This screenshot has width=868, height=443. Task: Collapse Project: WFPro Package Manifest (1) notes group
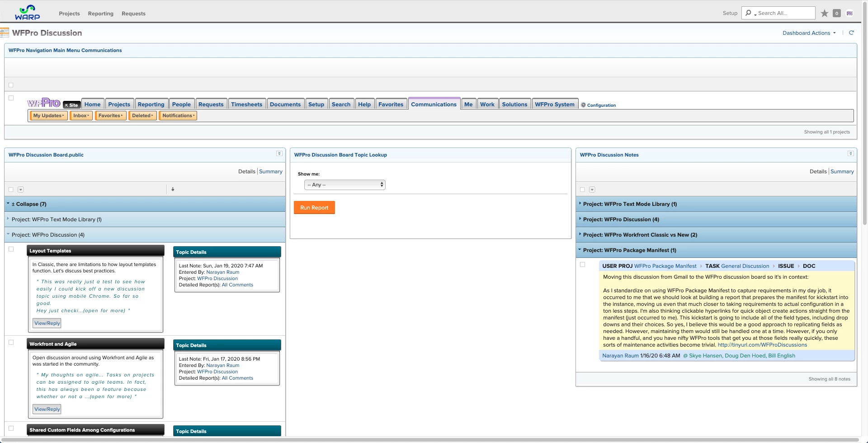click(716, 250)
